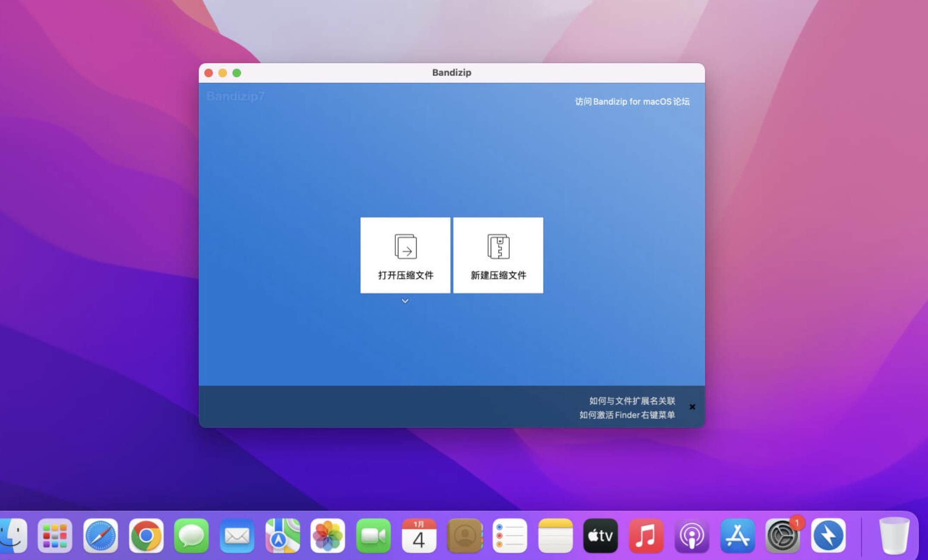This screenshot has height=560, width=928.
Task: Open Launchpad from the dock
Action: (x=55, y=536)
